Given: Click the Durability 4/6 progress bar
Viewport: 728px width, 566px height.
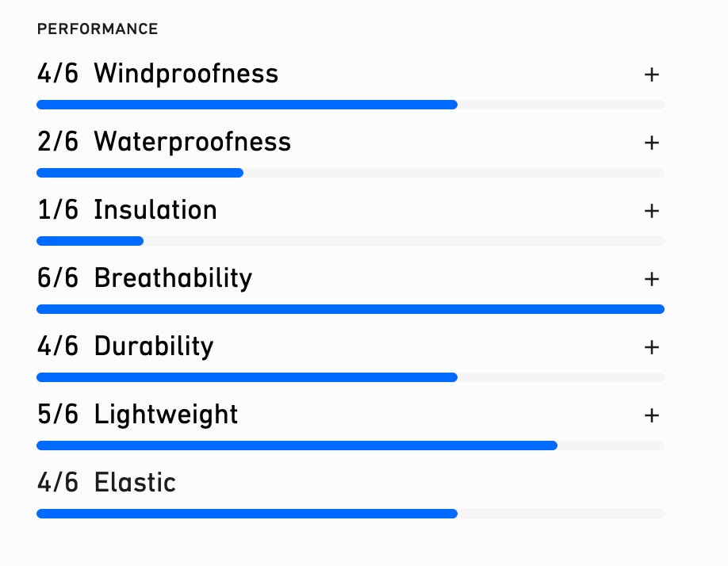Looking at the screenshot, I should coord(350,377).
